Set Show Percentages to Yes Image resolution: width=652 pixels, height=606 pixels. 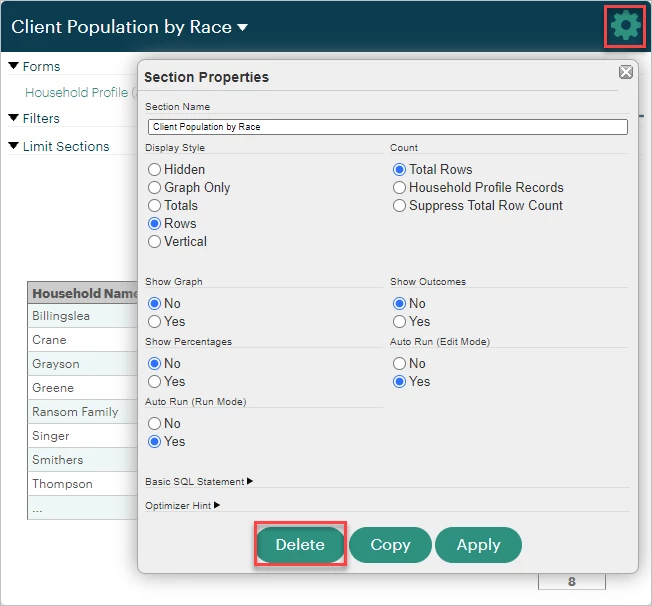154,381
